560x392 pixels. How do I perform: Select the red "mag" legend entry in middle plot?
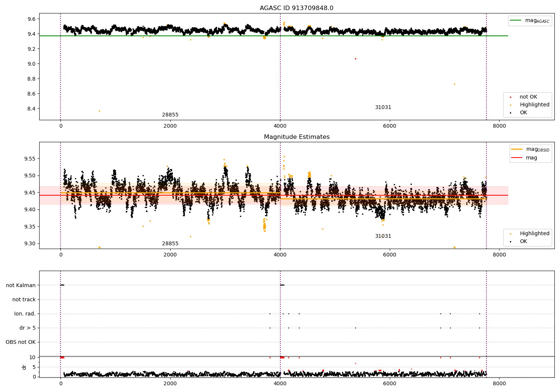[525, 158]
